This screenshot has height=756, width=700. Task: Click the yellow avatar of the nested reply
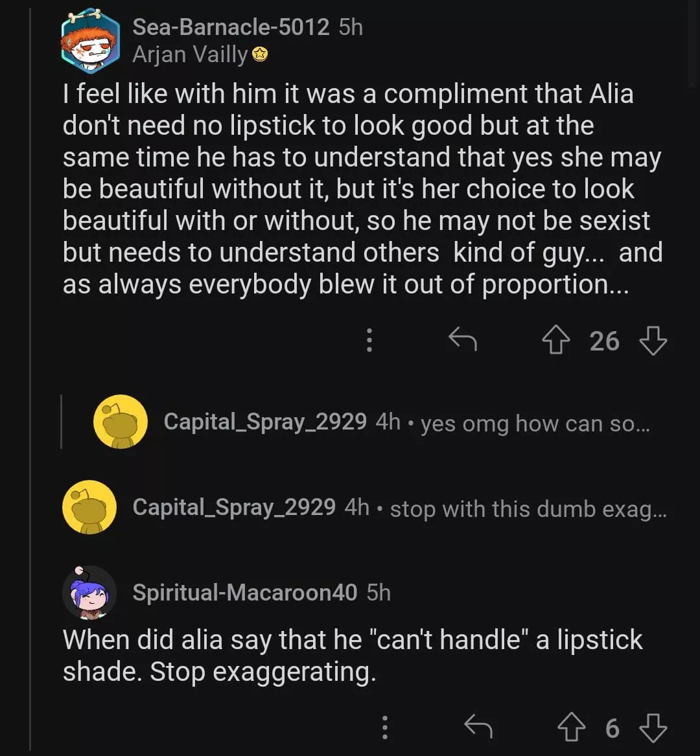pos(120,422)
